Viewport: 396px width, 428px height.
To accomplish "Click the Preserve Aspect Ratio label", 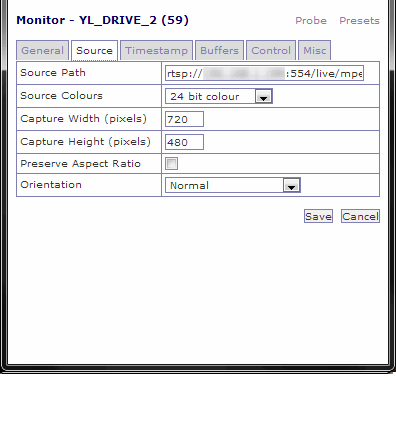I will [80, 164].
